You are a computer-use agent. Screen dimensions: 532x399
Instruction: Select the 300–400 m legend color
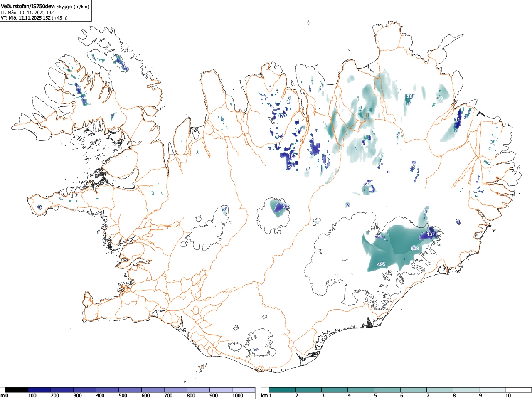(x=85, y=390)
